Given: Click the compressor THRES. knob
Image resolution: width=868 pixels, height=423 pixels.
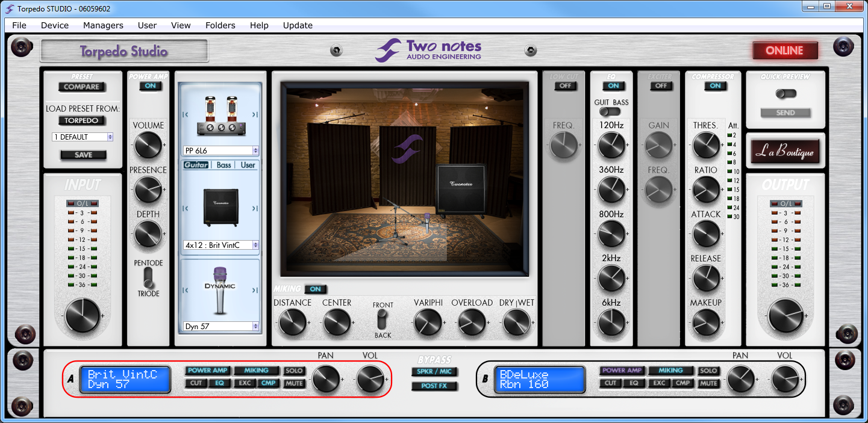Looking at the screenshot, I should pyautogui.click(x=705, y=145).
